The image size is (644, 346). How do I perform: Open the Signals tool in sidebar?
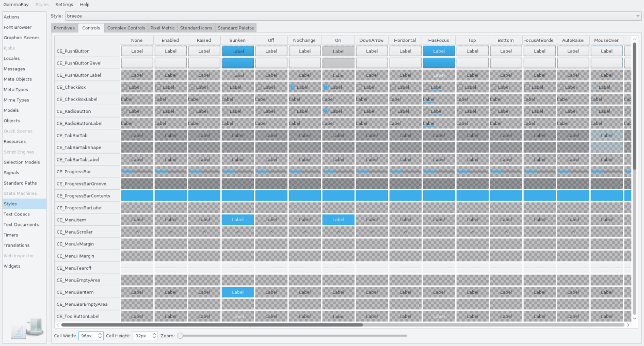(x=11, y=173)
